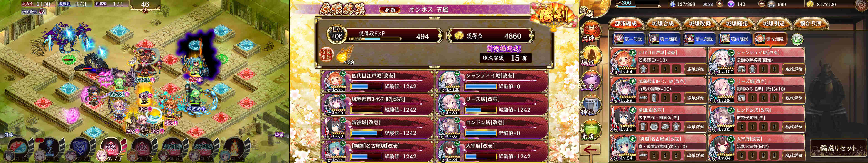Click the red back arrow signboard
Image resolution: width=868 pixels, height=163 pixels.
(590, 150)
